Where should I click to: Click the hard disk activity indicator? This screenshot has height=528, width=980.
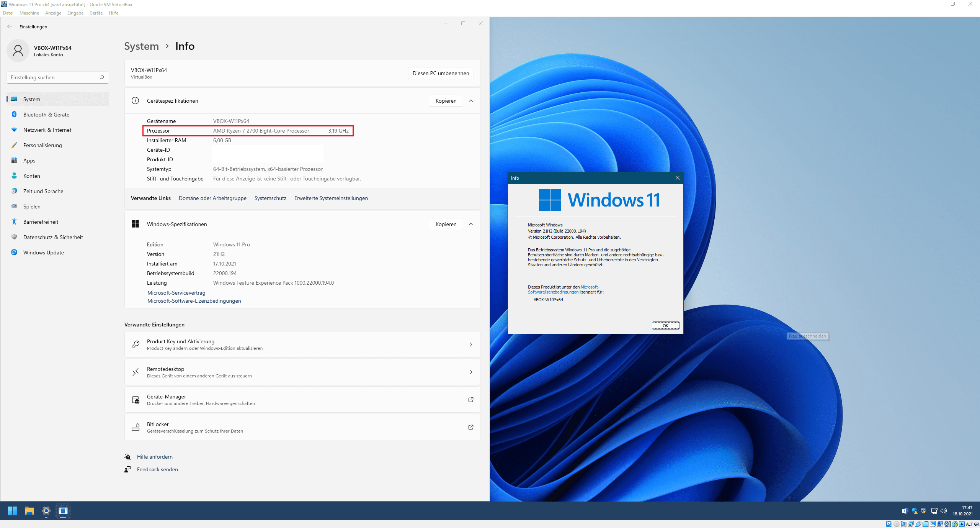click(x=889, y=524)
